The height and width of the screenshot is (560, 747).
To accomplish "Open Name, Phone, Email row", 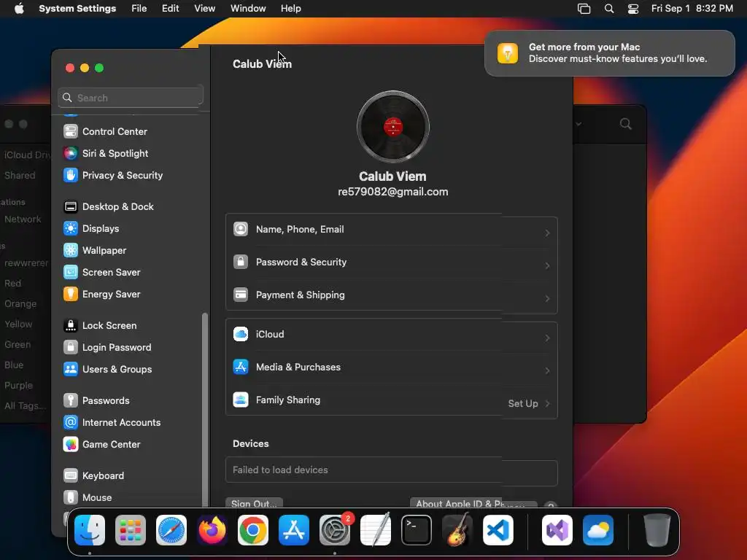I will click(x=391, y=230).
